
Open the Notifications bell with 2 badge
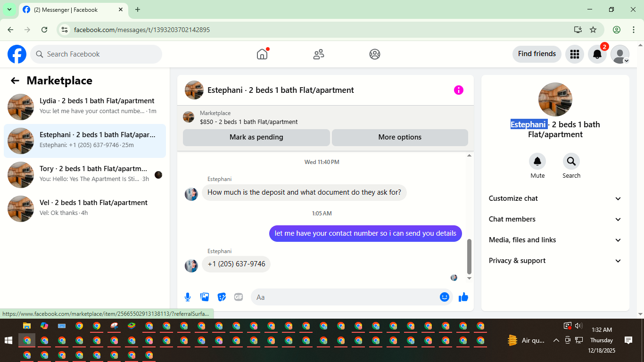pyautogui.click(x=597, y=54)
